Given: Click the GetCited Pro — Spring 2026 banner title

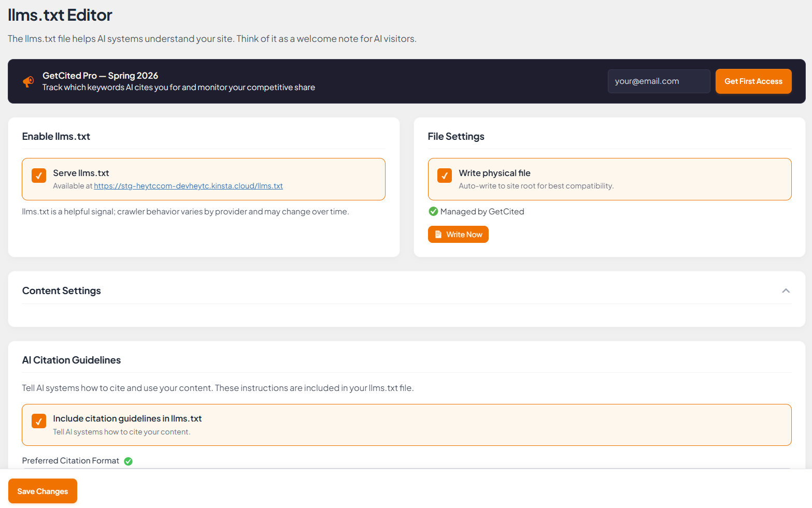Looking at the screenshot, I should [100, 76].
